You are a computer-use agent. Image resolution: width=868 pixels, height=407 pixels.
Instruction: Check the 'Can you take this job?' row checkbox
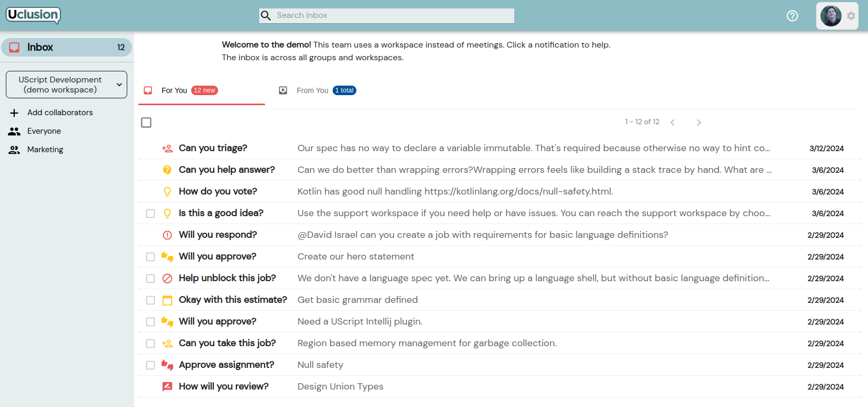coord(150,344)
